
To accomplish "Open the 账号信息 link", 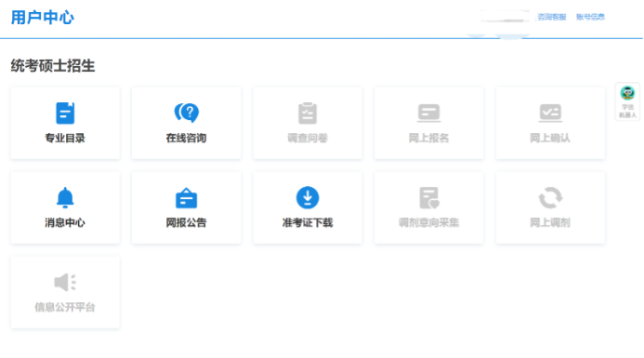I will tap(590, 17).
